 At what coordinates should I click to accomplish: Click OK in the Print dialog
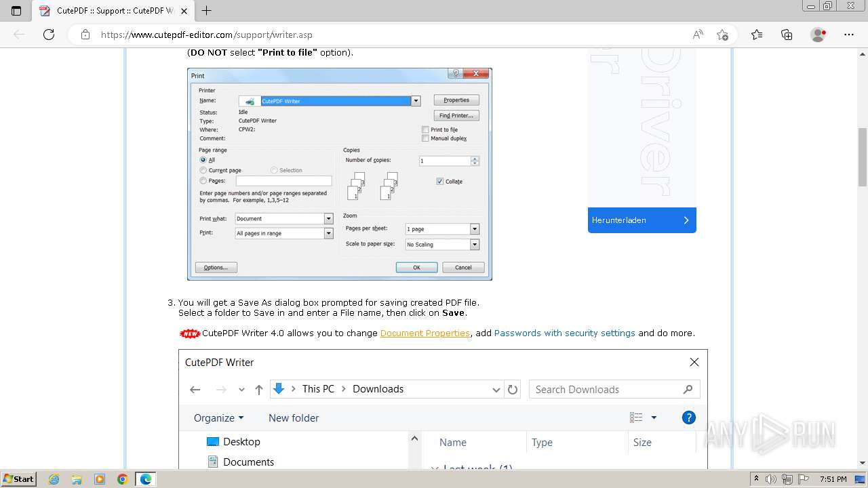pos(416,268)
